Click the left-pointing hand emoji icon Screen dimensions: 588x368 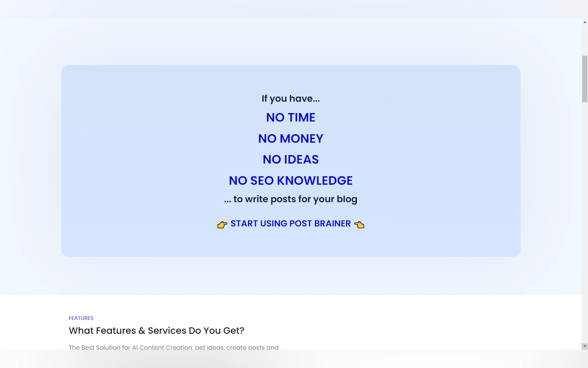(359, 224)
